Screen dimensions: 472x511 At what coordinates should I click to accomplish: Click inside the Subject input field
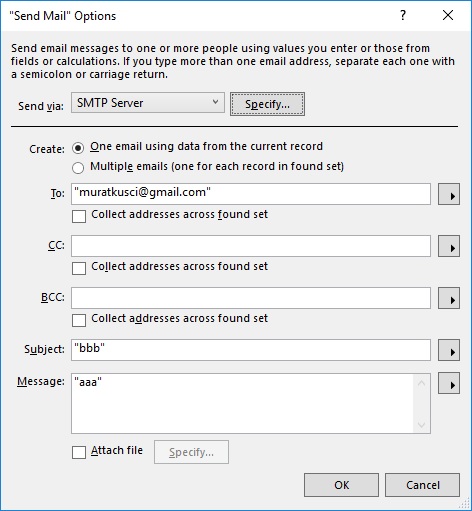[x=251, y=350]
